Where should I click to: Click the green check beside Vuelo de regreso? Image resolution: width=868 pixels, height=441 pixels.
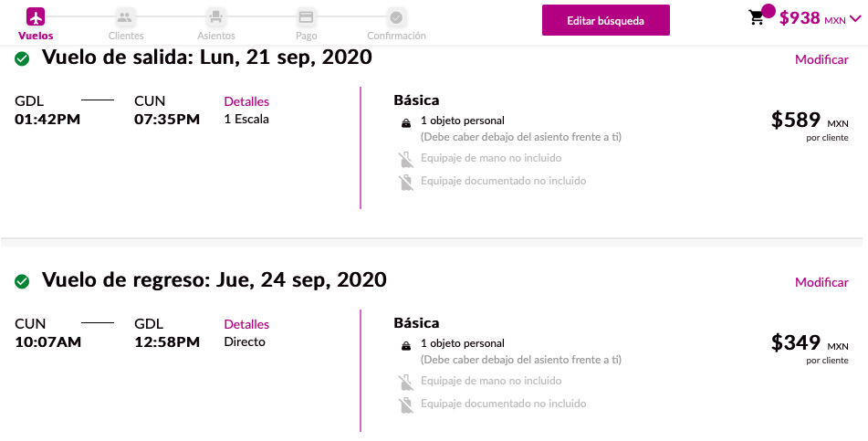(x=22, y=281)
